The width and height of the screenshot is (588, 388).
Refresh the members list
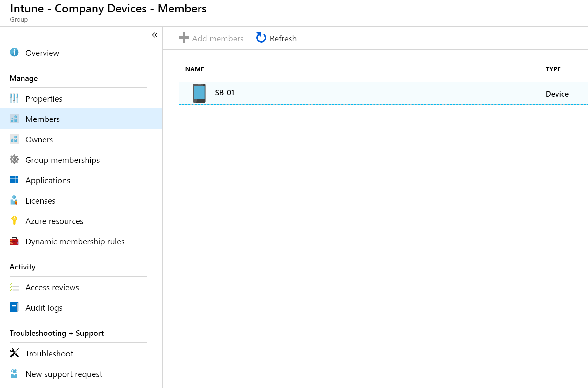point(276,38)
